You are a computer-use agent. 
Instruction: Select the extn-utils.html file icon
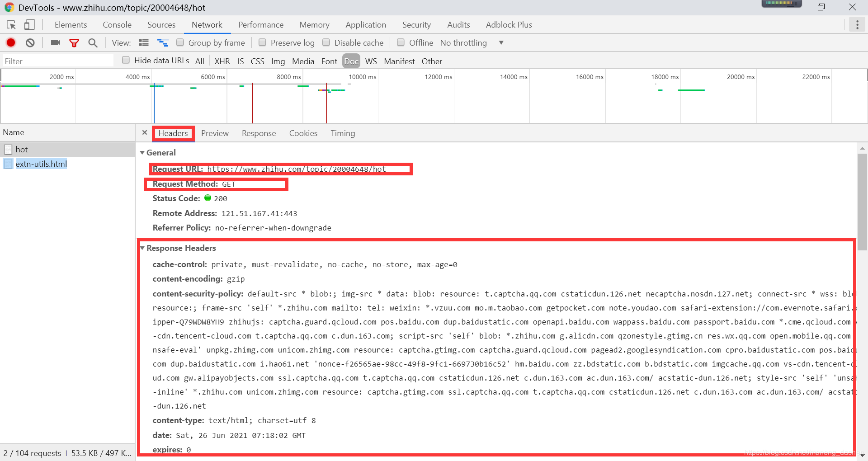[8, 164]
